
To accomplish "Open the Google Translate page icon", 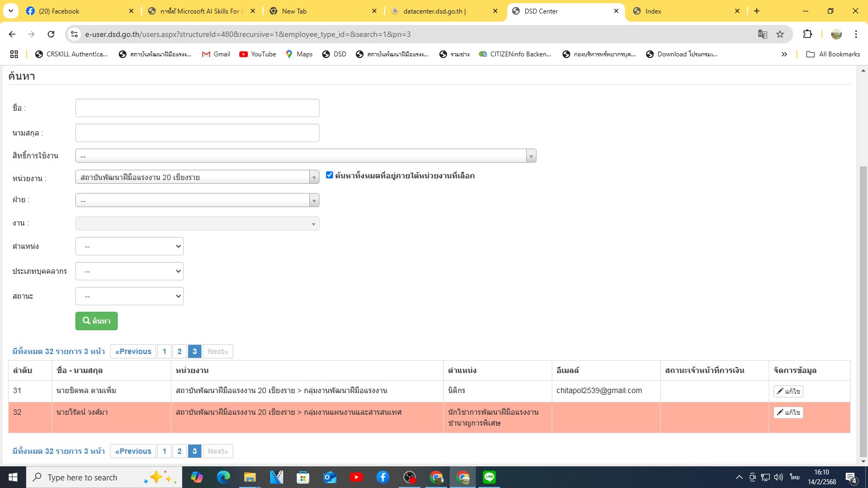I will (762, 34).
